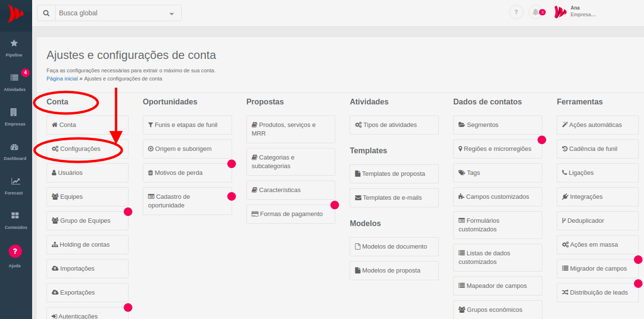Open the notifications bell icon
The image size is (644, 319).
[x=536, y=12]
